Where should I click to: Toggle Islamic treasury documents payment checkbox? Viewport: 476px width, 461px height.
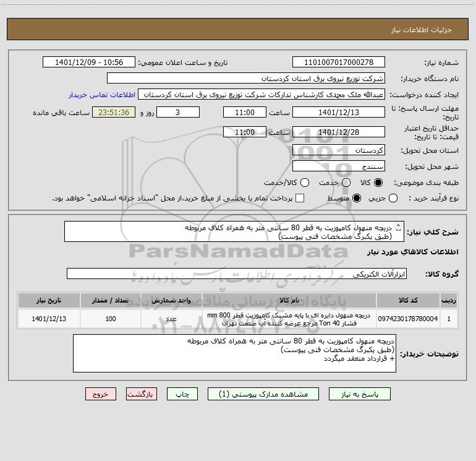300,198
